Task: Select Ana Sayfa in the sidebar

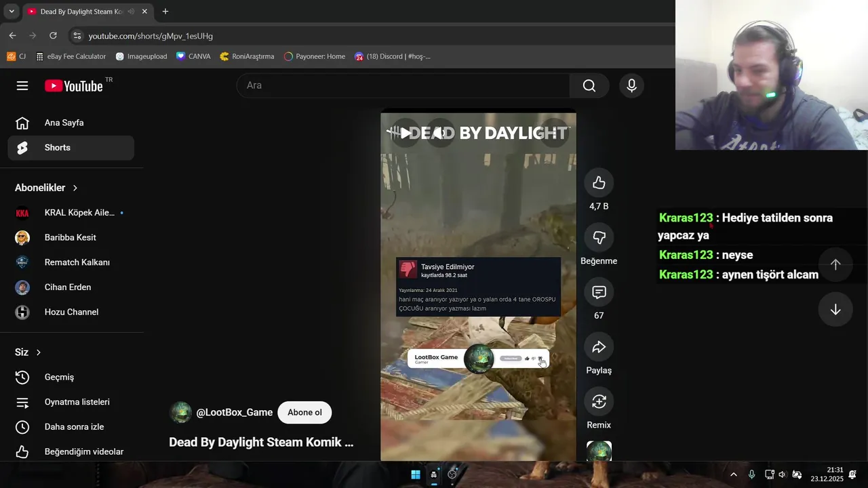Action: click(x=71, y=123)
